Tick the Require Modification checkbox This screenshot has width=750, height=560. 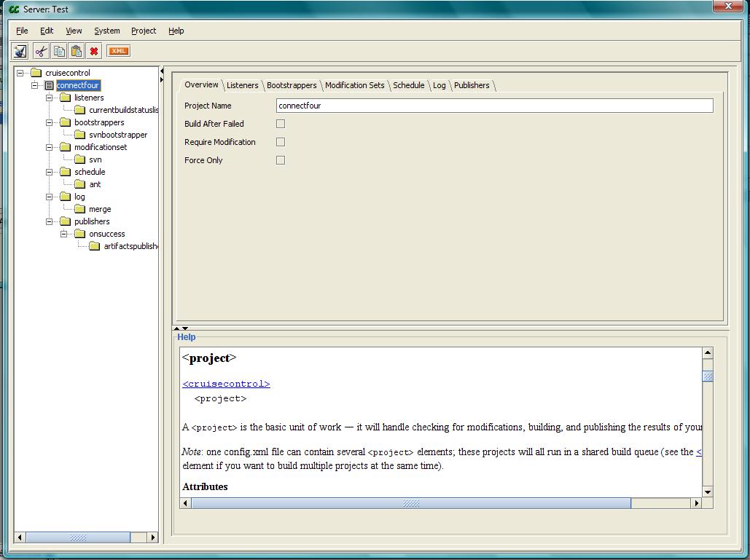point(281,142)
